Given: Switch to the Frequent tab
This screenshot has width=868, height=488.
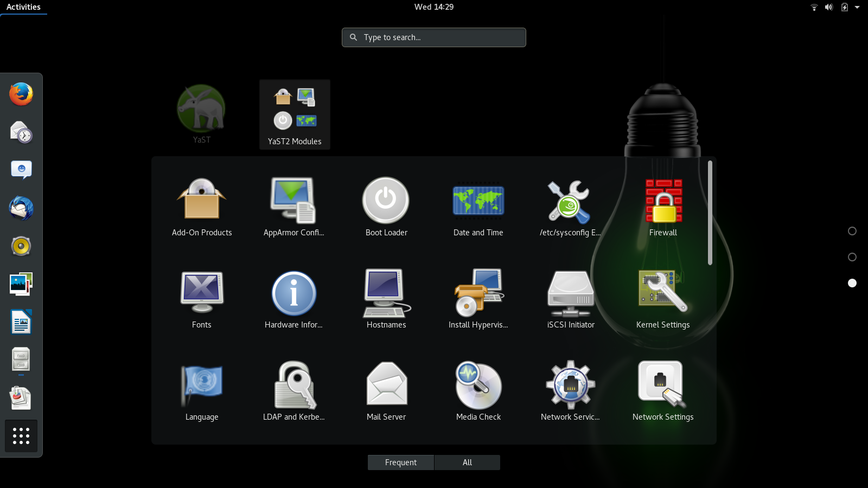Looking at the screenshot, I should point(401,463).
